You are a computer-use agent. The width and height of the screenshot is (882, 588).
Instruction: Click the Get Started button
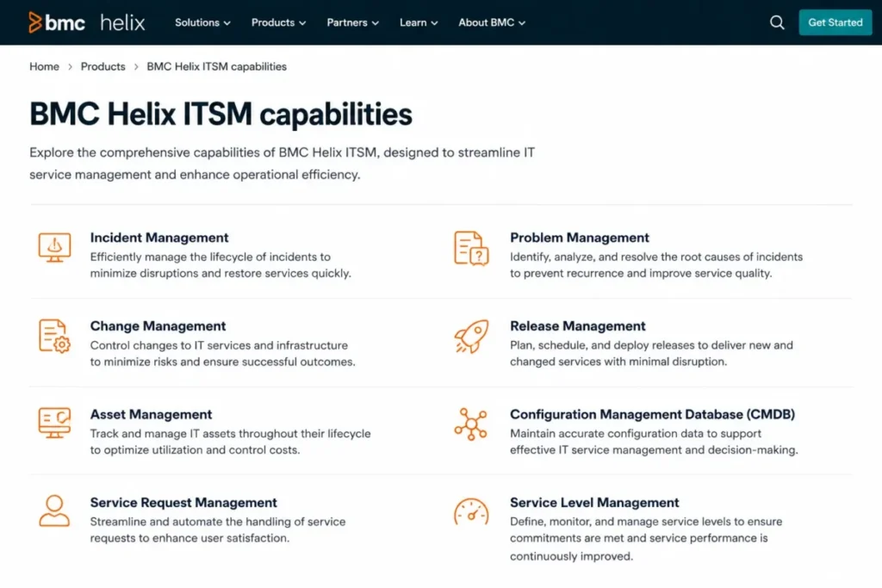click(x=835, y=22)
